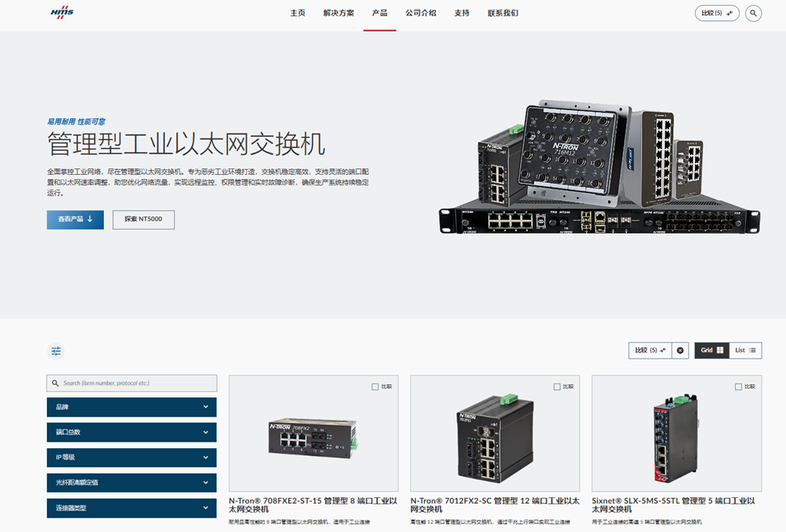Screen dimensions: 786x532
Task: Open the Sixnet SLX-5MS-5STL product image
Action: 676,433
